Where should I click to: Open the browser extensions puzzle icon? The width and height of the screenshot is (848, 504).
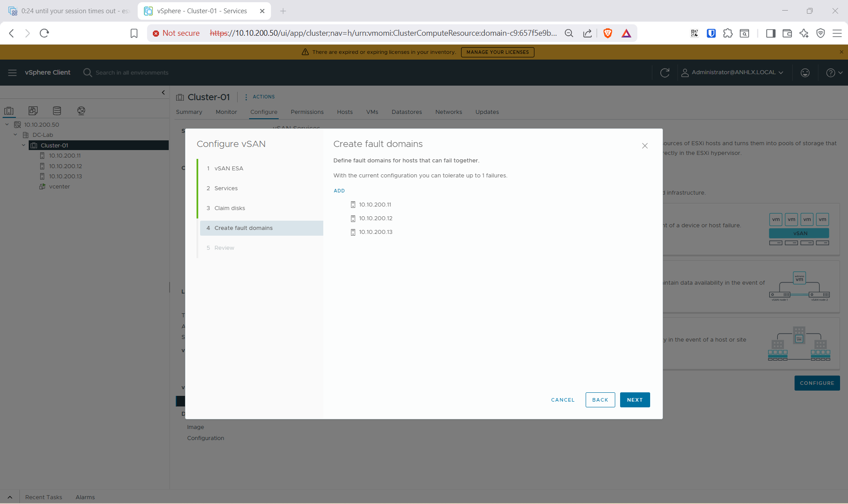(728, 33)
